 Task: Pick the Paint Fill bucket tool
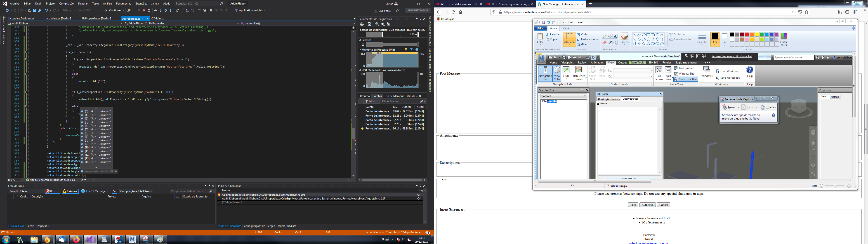coord(610,36)
